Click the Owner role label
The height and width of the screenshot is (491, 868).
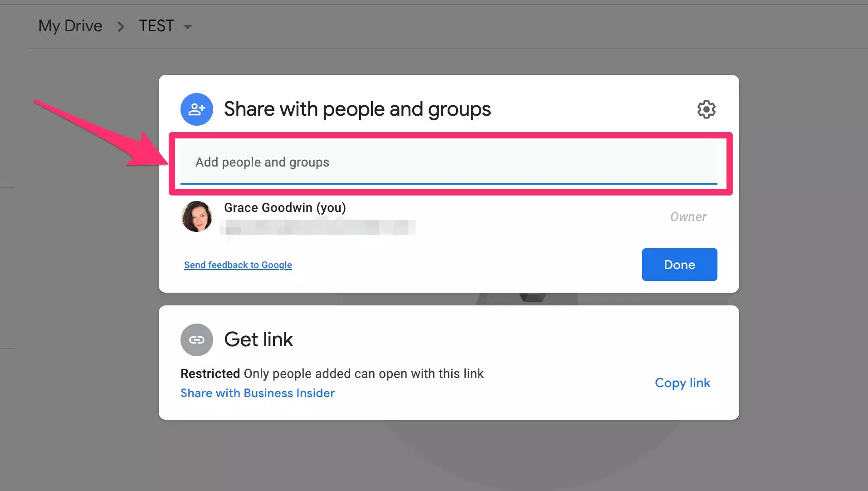(x=688, y=217)
